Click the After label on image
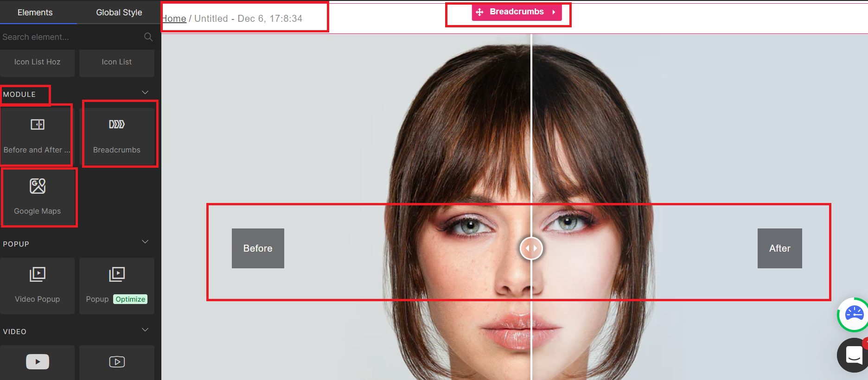 780,248
